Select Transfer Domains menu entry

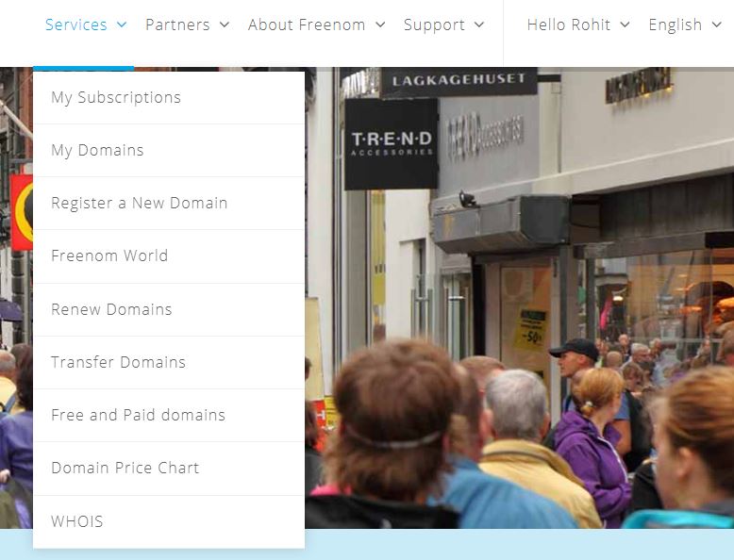click(169, 363)
